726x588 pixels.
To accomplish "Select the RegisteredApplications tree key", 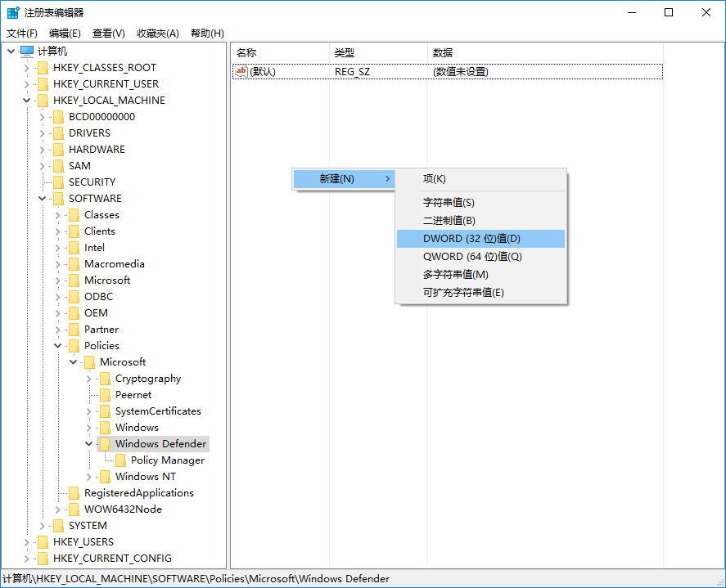I will 139,493.
